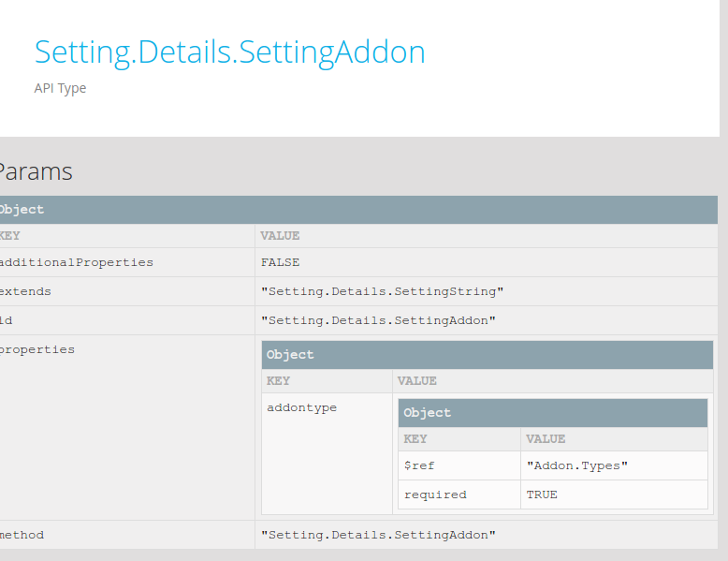The width and height of the screenshot is (728, 561).
Task: Click the Params section heading
Action: pyautogui.click(x=36, y=172)
